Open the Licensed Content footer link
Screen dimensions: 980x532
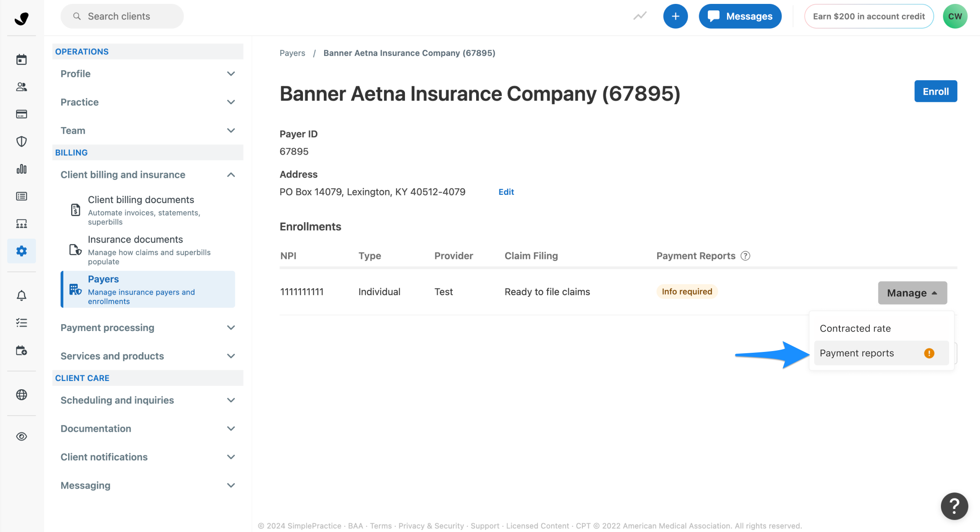pyautogui.click(x=537, y=525)
